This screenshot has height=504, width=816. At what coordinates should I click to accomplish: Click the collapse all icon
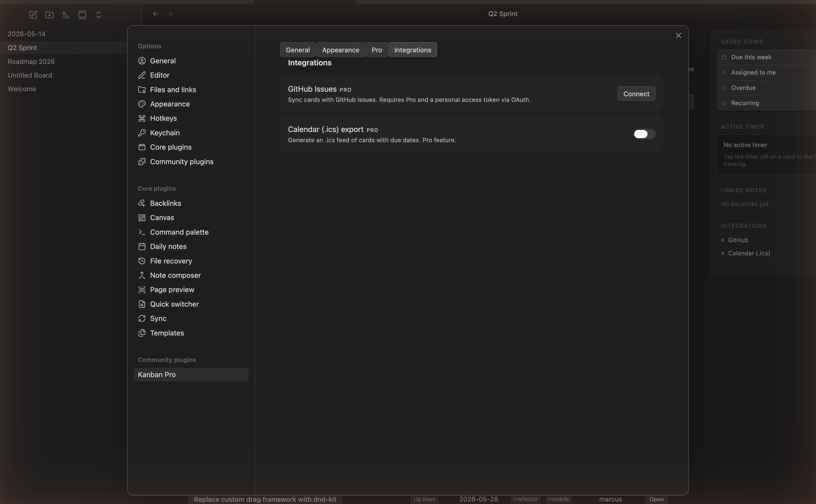click(98, 15)
